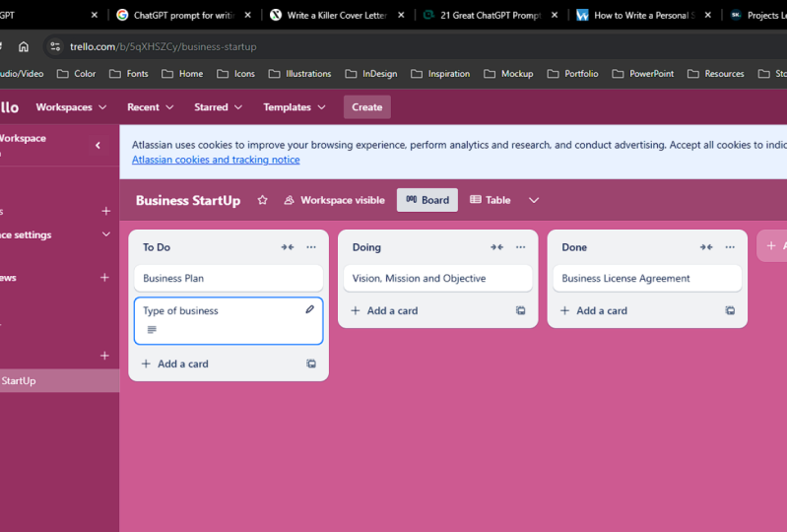Open the Illustrations bookmarks folder
This screenshot has width=787, height=532.
[299, 74]
